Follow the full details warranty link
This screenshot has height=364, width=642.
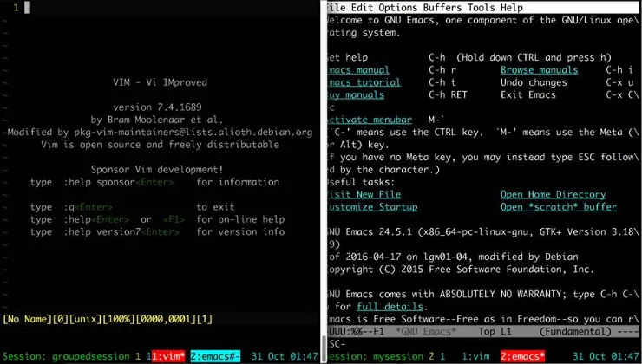tap(390, 306)
